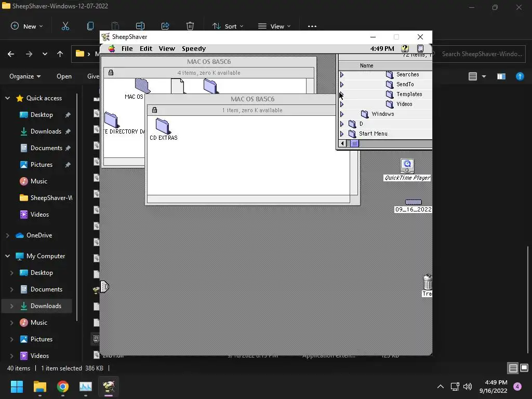The width and height of the screenshot is (532, 399).
Task: Click SheepShaver icon on taskbar
Action: click(x=109, y=387)
